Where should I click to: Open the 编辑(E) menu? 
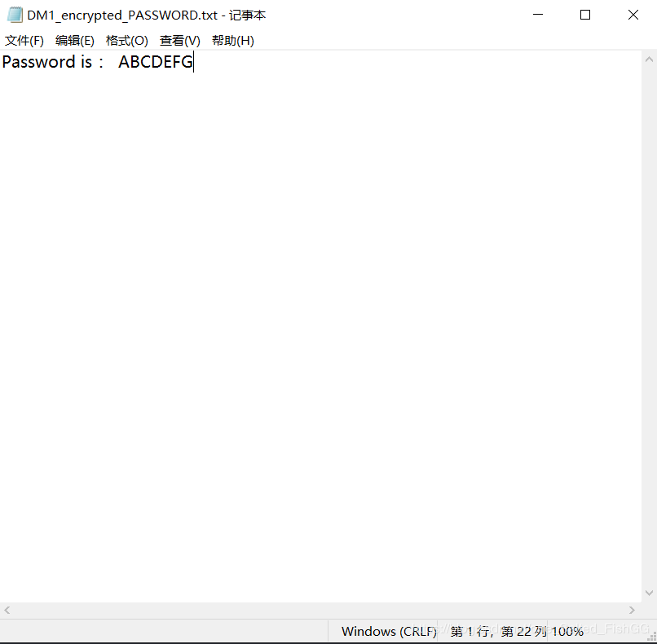(x=74, y=40)
